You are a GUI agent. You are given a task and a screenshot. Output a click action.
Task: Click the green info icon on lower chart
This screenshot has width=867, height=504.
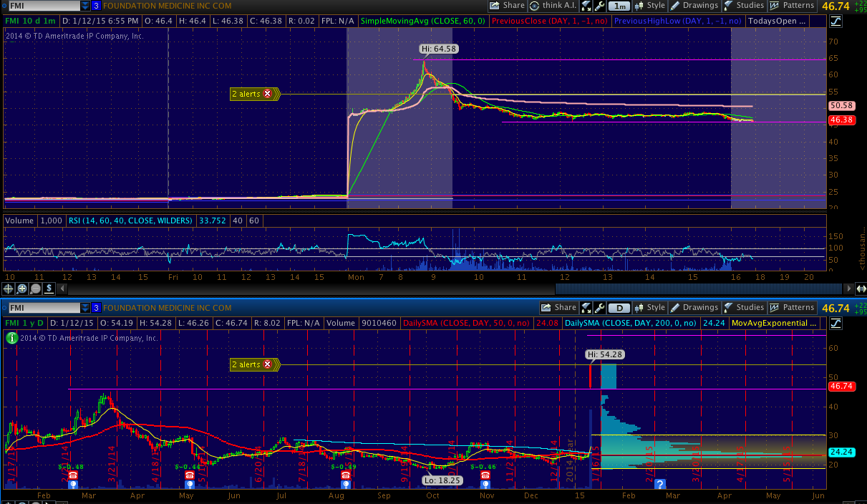(11, 338)
